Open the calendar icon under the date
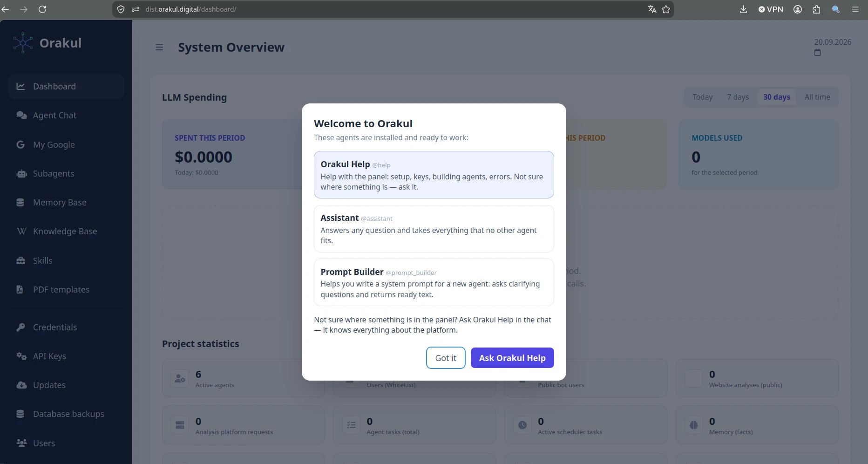This screenshot has width=868, height=464. [817, 53]
